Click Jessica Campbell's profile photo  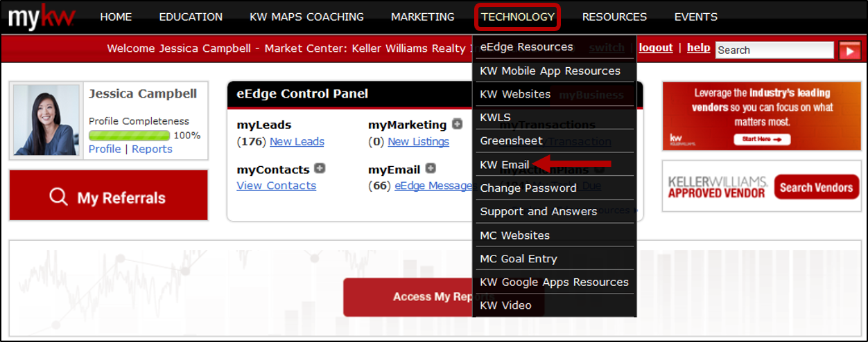[x=46, y=120]
